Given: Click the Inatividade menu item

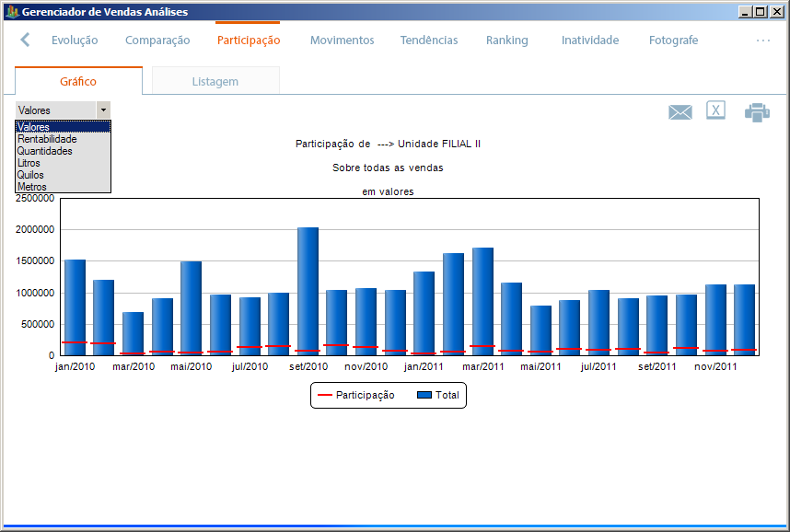Looking at the screenshot, I should tap(589, 40).
